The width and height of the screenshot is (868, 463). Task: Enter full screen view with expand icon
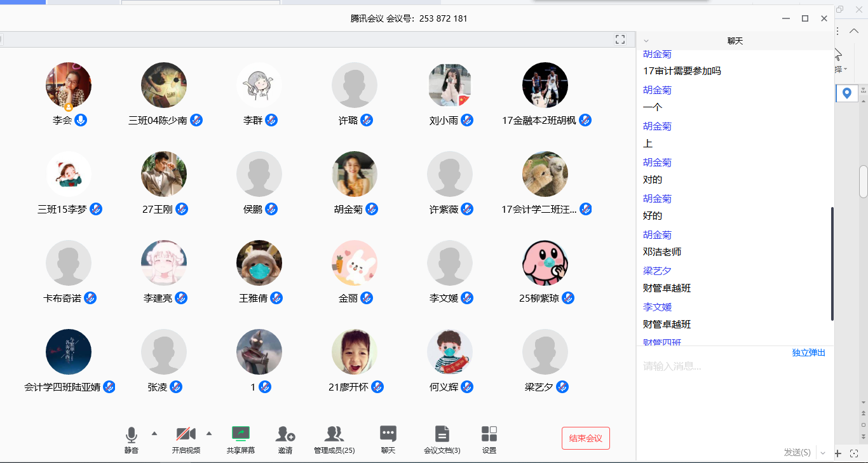pyautogui.click(x=620, y=39)
